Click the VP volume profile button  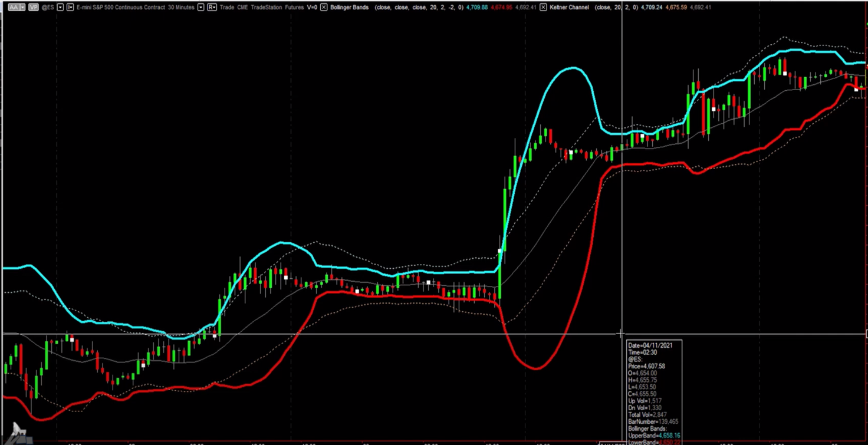coord(33,8)
